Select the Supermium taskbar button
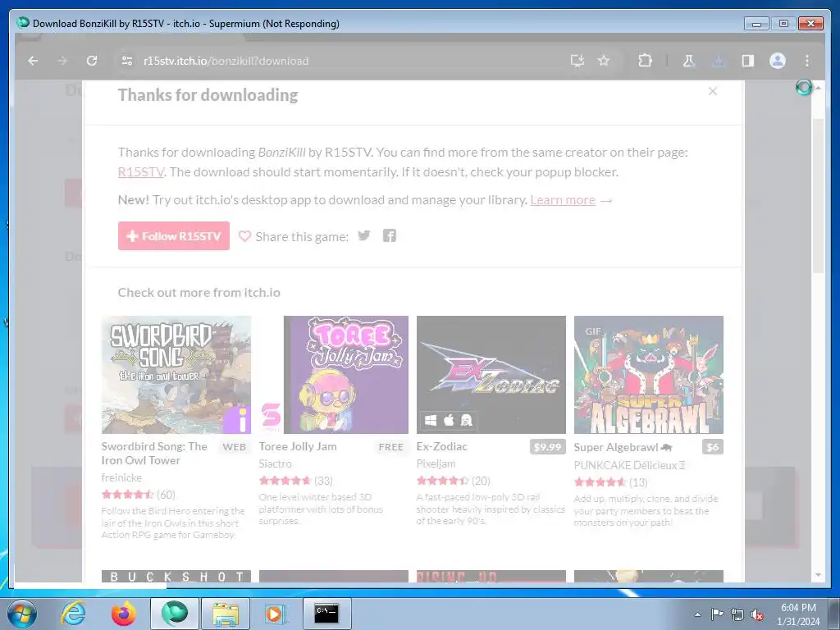This screenshot has height=630, width=840. pyautogui.click(x=174, y=614)
